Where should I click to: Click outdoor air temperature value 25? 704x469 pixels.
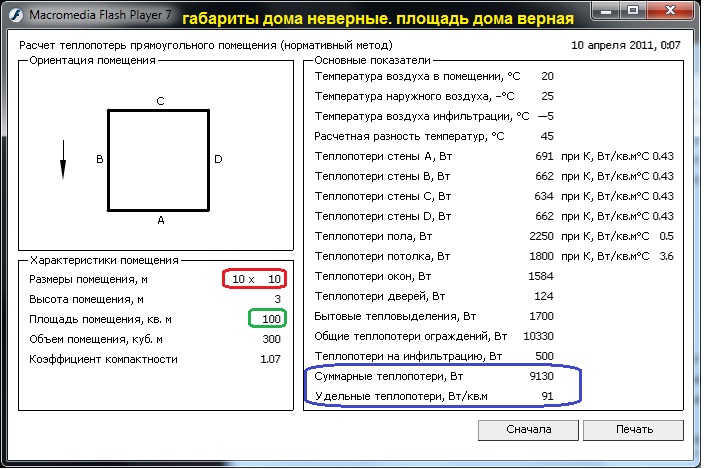tap(547, 96)
